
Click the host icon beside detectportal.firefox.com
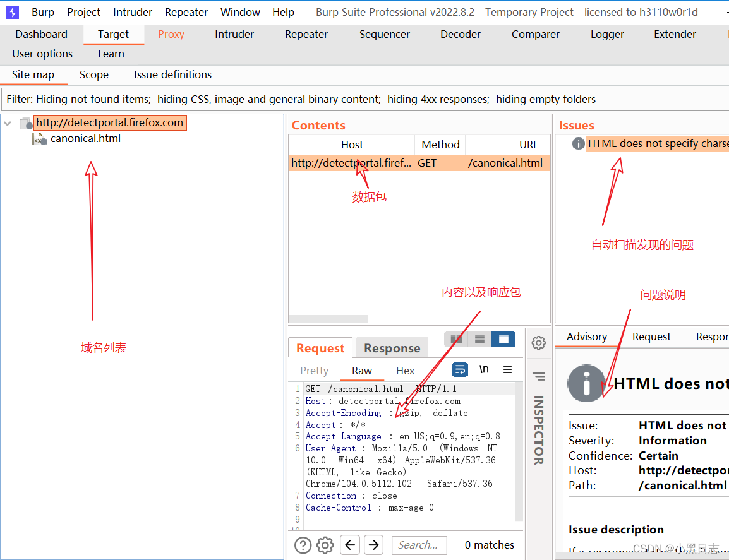point(26,124)
